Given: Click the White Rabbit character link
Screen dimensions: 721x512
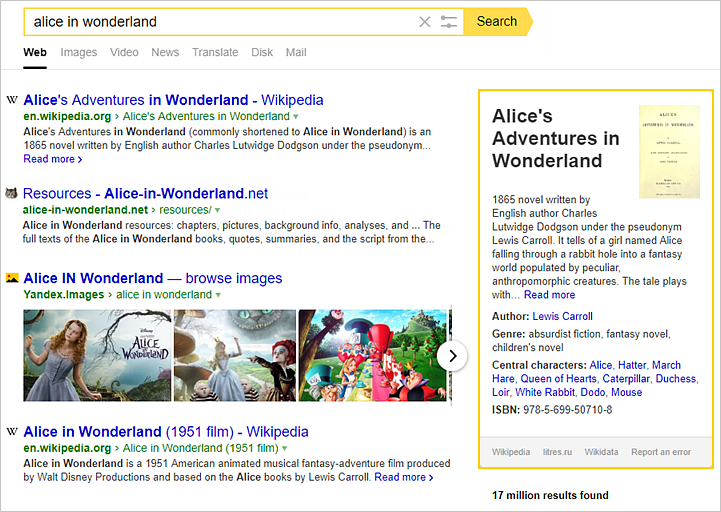Looking at the screenshot, I should click(545, 392).
